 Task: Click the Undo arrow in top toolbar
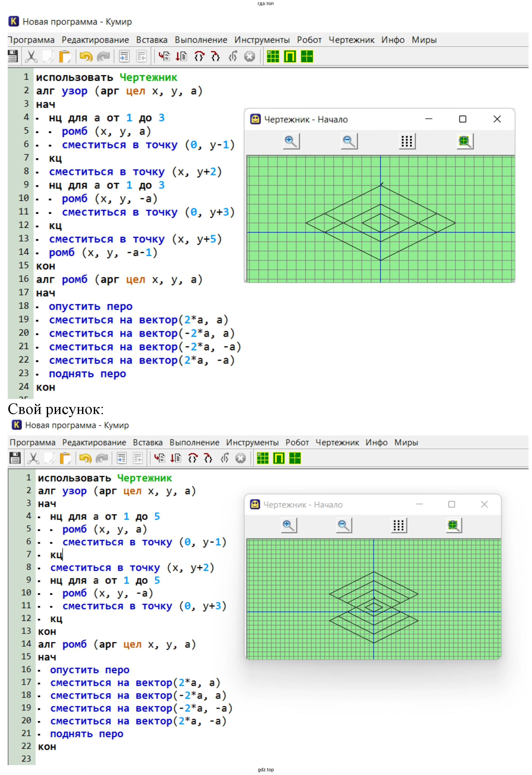click(x=86, y=56)
